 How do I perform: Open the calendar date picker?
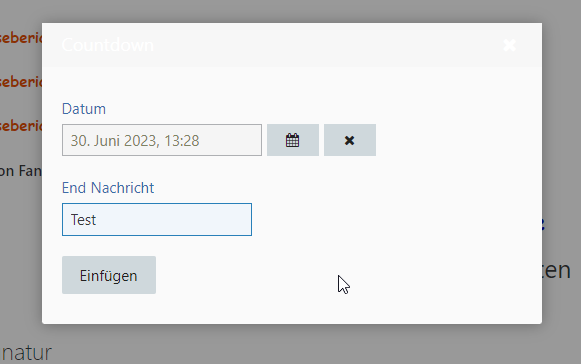point(293,140)
